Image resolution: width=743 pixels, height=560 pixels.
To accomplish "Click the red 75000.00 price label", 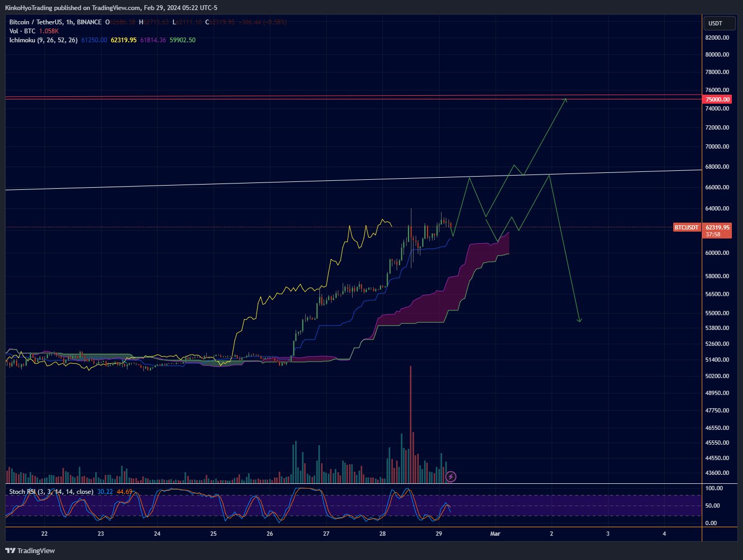I will pyautogui.click(x=718, y=99).
